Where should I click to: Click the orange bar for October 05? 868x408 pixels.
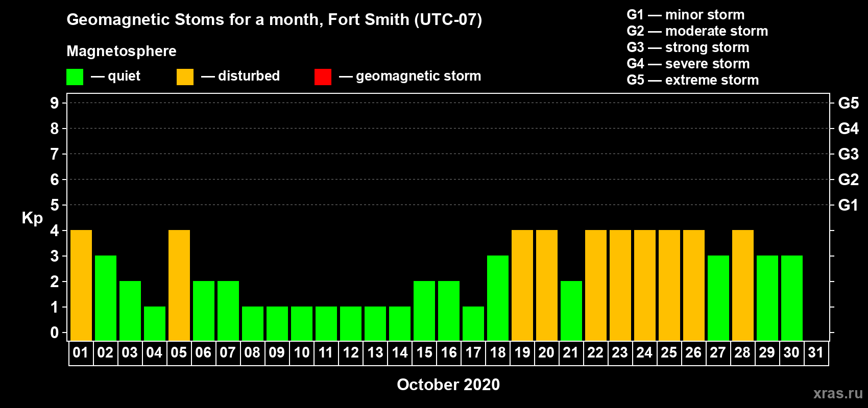[x=179, y=285]
